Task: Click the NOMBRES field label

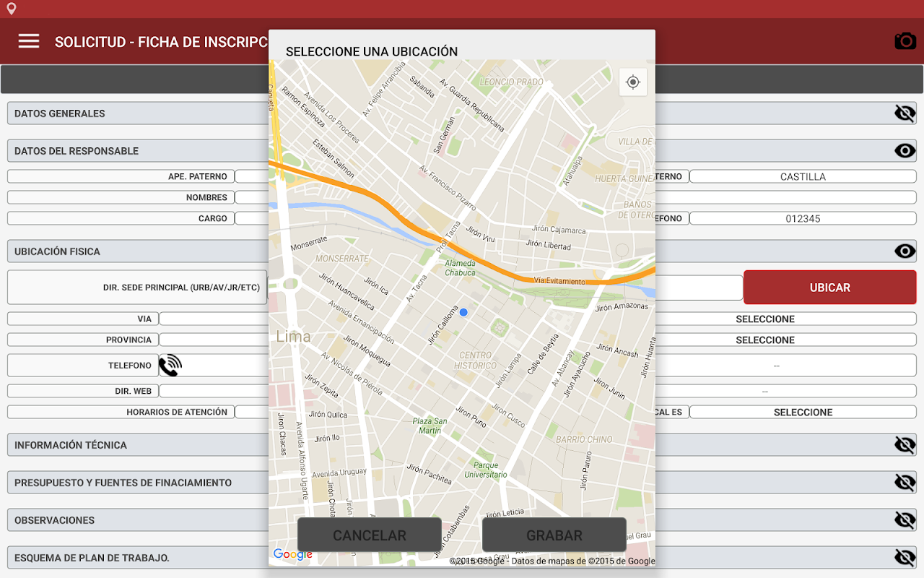Action: (x=206, y=197)
